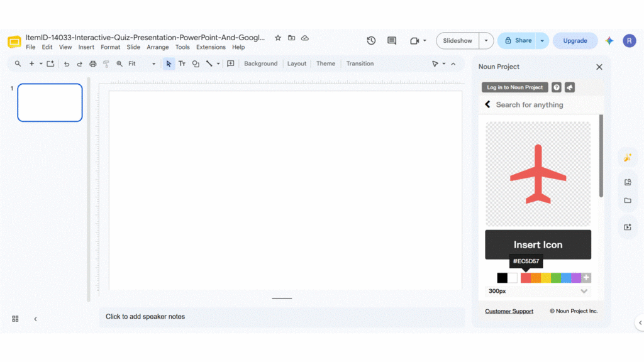
Task: Expand line type dropdown arrow
Action: [218, 63]
